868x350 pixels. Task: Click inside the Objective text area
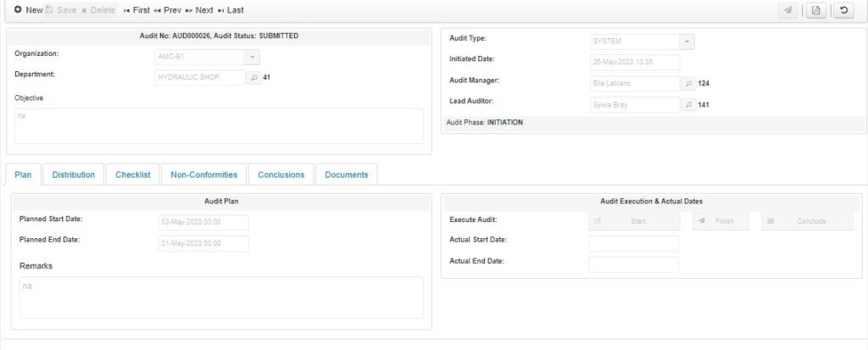click(219, 126)
